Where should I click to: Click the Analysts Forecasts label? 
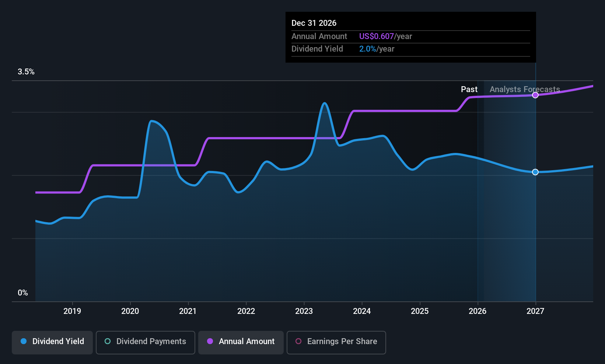tap(525, 89)
